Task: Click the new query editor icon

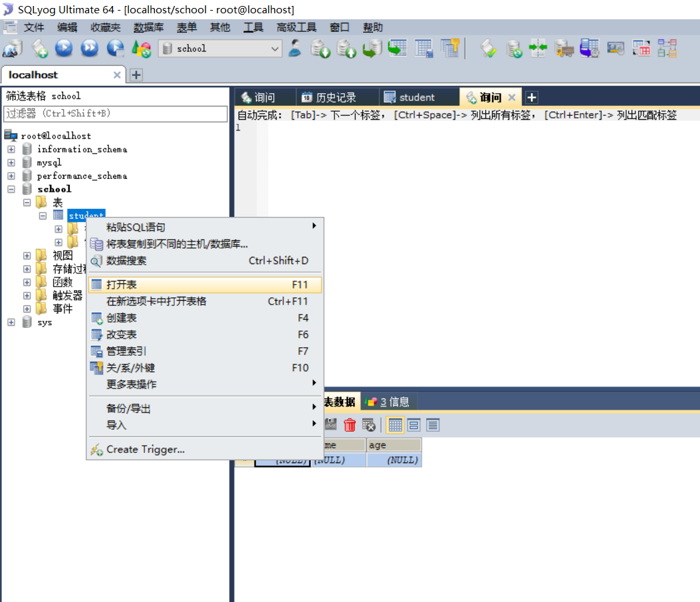Action: click(39, 49)
